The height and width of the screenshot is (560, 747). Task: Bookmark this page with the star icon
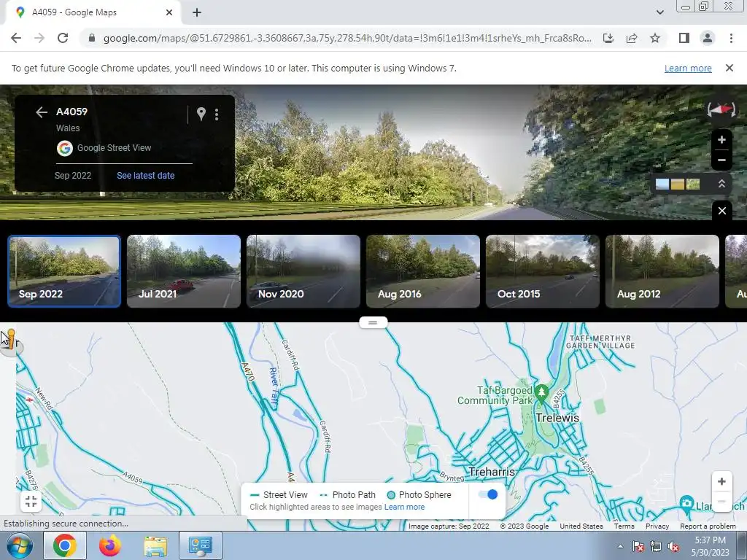coord(655,38)
